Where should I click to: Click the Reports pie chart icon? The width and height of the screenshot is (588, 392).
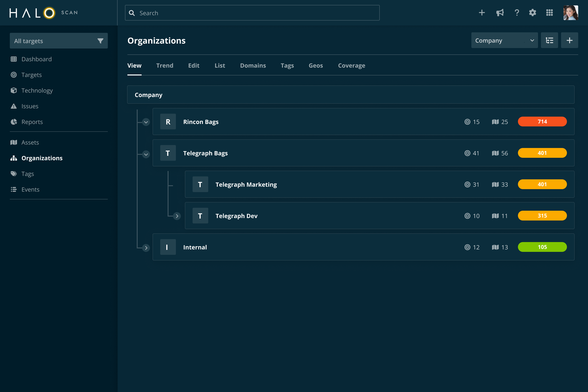coord(14,122)
